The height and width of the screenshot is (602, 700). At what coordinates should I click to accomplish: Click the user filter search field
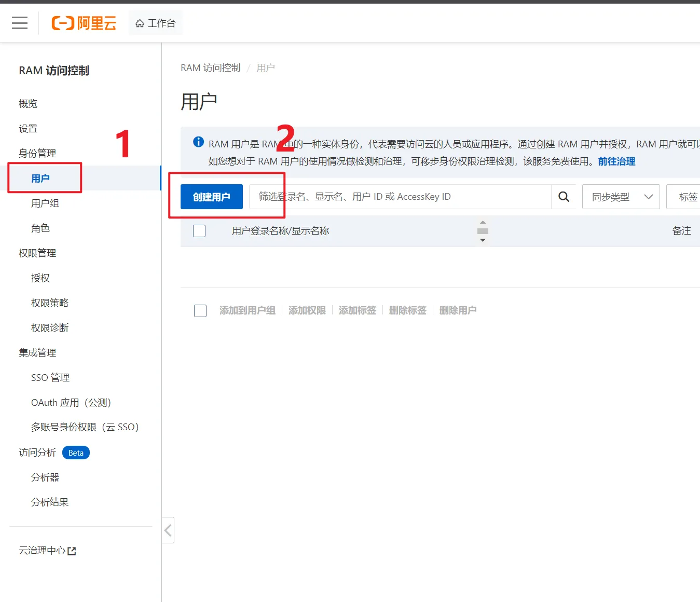(400, 197)
